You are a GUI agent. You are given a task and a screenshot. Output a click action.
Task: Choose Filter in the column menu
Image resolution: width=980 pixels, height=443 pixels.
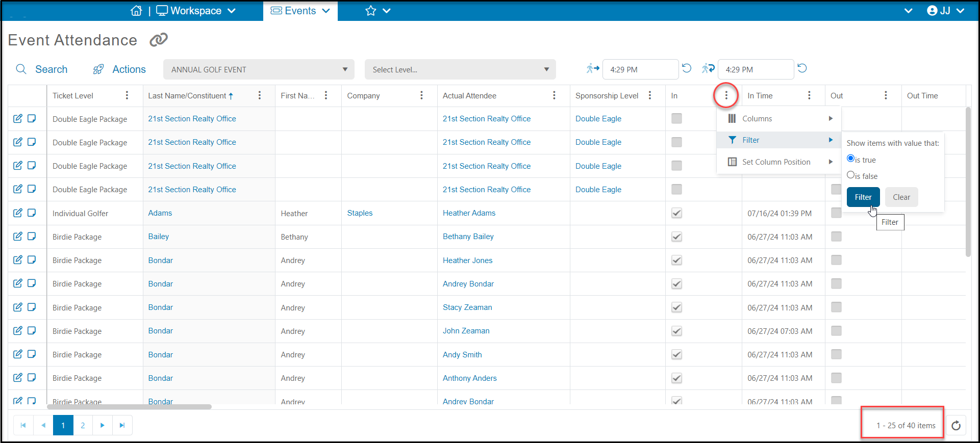[x=779, y=140]
